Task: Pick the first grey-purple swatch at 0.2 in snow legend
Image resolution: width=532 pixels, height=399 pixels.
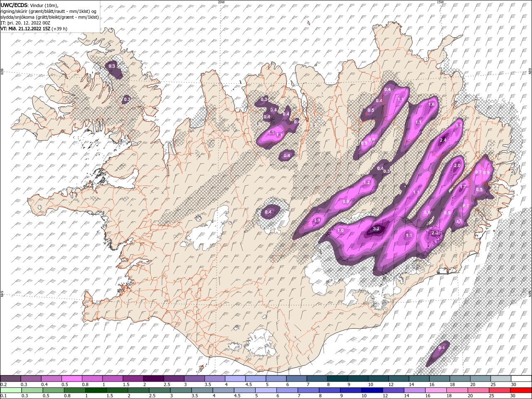Action: 11,379
